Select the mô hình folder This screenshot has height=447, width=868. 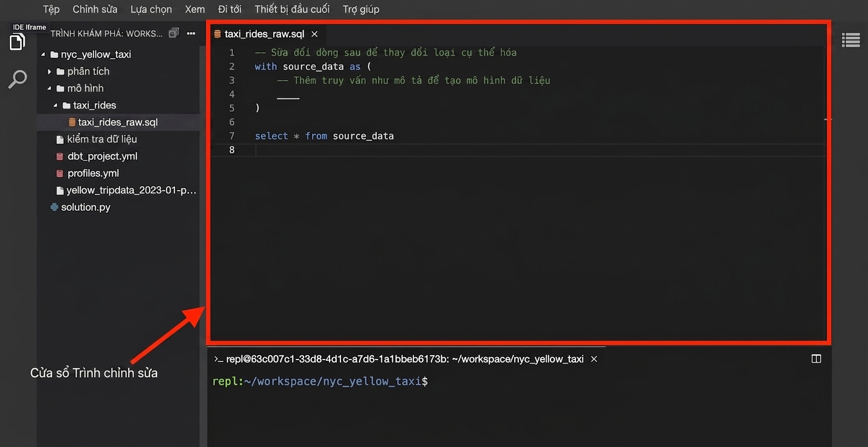pyautogui.click(x=86, y=88)
